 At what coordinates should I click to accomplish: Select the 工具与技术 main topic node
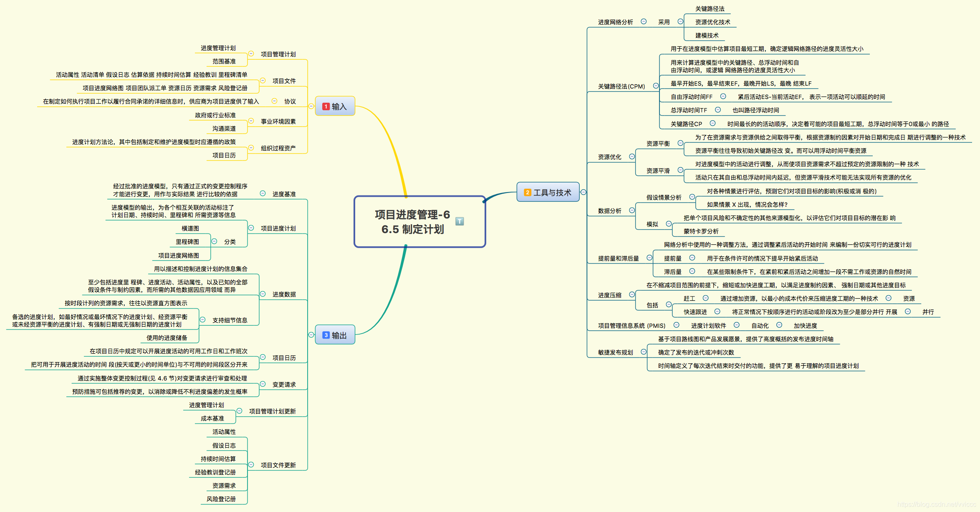pos(548,192)
